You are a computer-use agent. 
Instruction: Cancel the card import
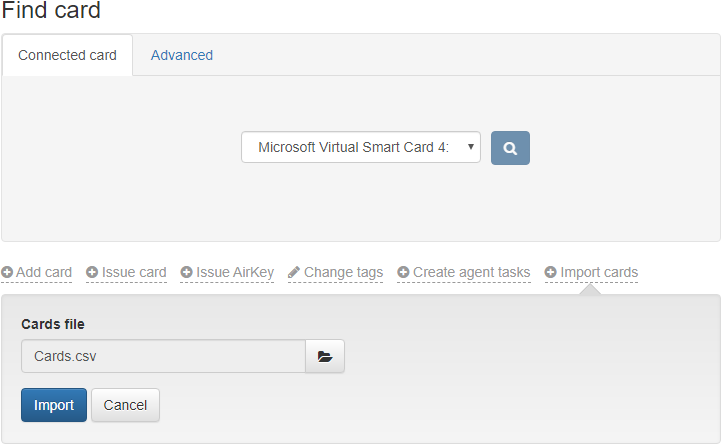[x=125, y=405]
